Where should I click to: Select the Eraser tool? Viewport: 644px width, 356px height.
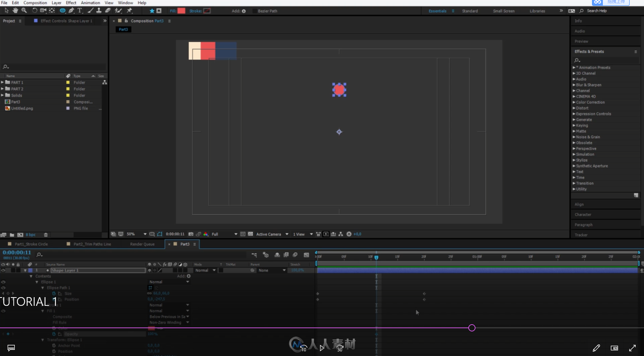tap(108, 11)
